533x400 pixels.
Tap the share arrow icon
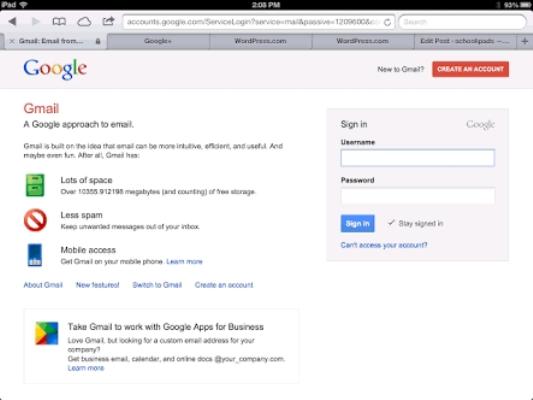tap(108, 21)
